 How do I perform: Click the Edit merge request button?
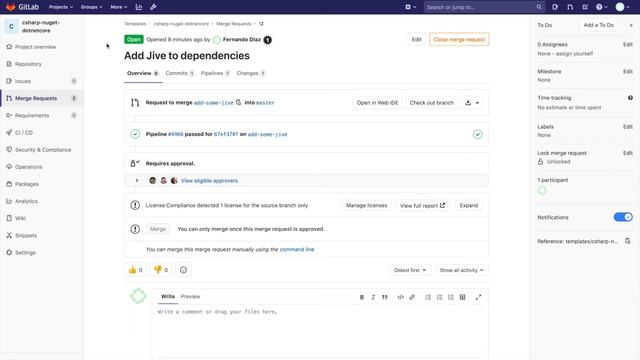[416, 40]
